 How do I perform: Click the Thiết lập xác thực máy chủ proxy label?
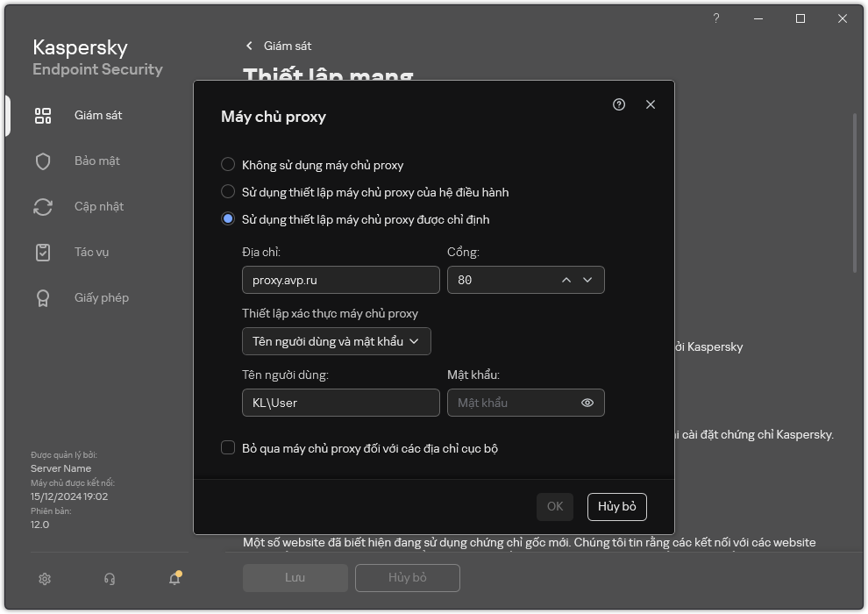tap(330, 313)
